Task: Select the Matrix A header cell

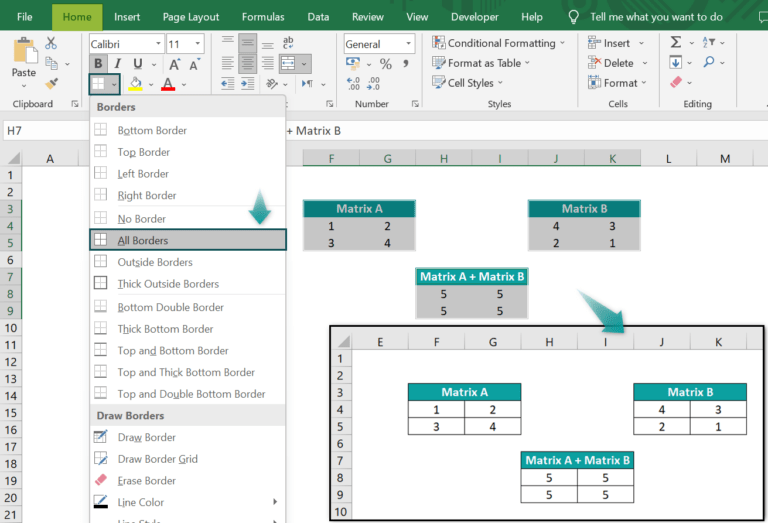Action: (359, 209)
